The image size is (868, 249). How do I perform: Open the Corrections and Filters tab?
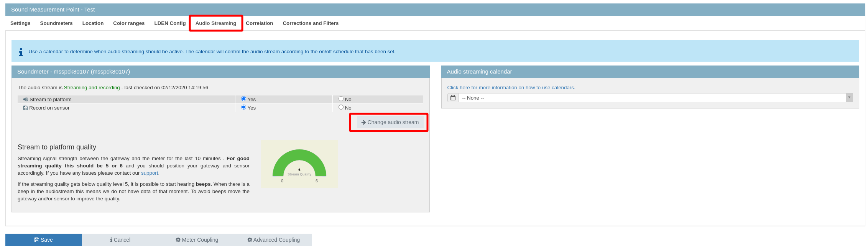coord(310,23)
